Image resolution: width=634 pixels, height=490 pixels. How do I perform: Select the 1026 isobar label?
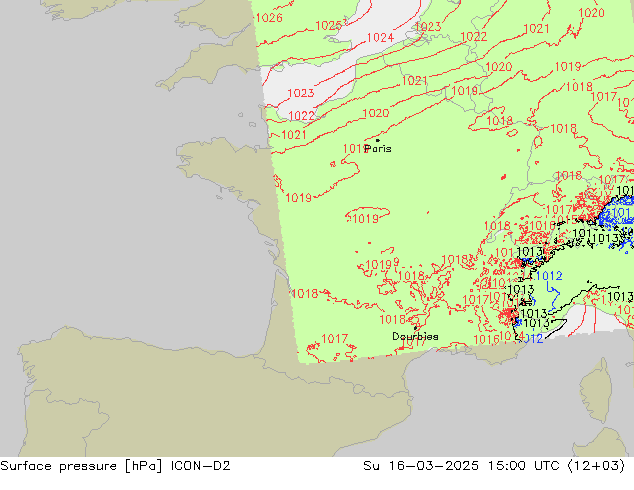point(269,18)
